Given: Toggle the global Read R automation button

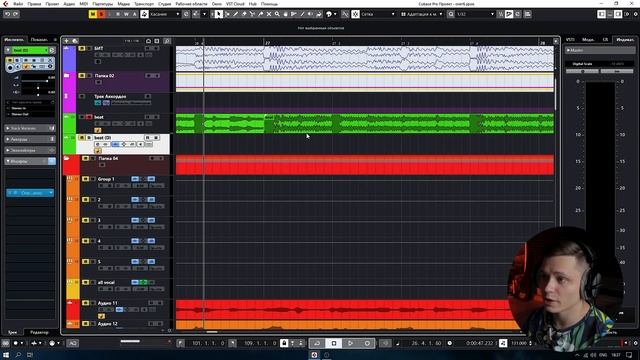Looking at the screenshot, I should pyautogui.click(x=118, y=14).
